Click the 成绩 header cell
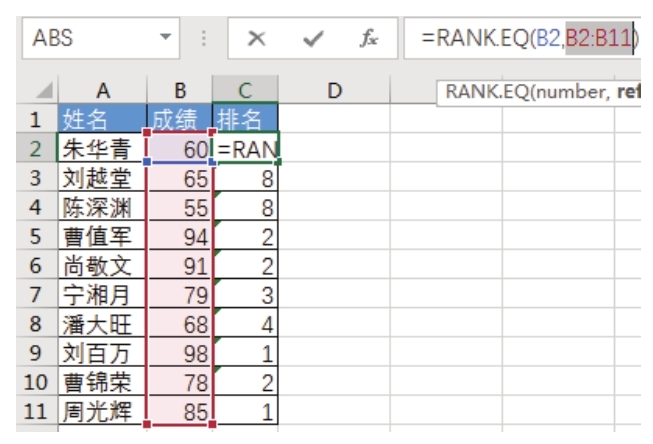Screen dimensions: 653x444 (180, 121)
